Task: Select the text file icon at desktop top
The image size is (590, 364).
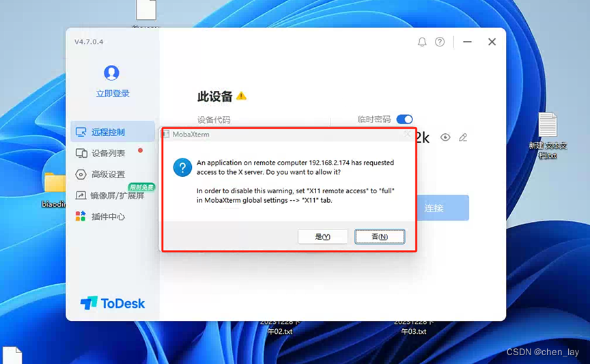Action: click(x=146, y=10)
